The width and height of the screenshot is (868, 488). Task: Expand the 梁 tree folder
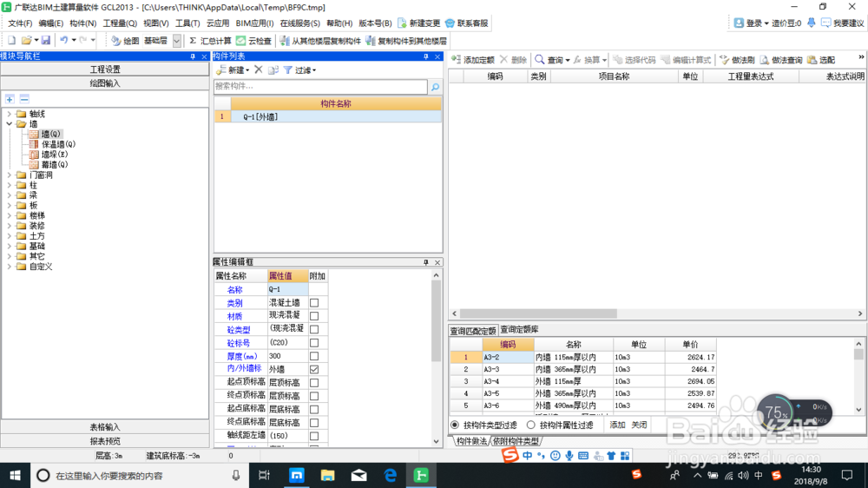tap(9, 195)
